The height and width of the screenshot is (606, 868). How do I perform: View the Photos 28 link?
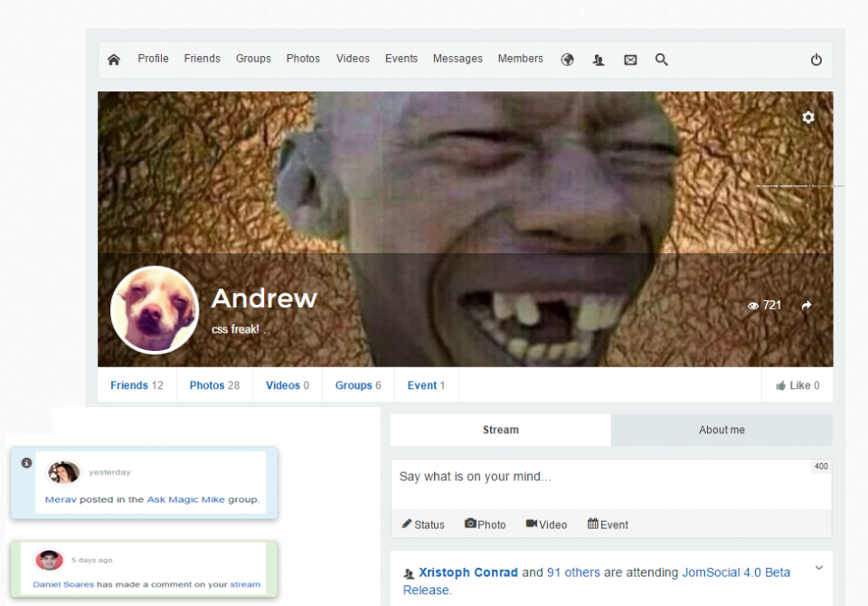214,385
